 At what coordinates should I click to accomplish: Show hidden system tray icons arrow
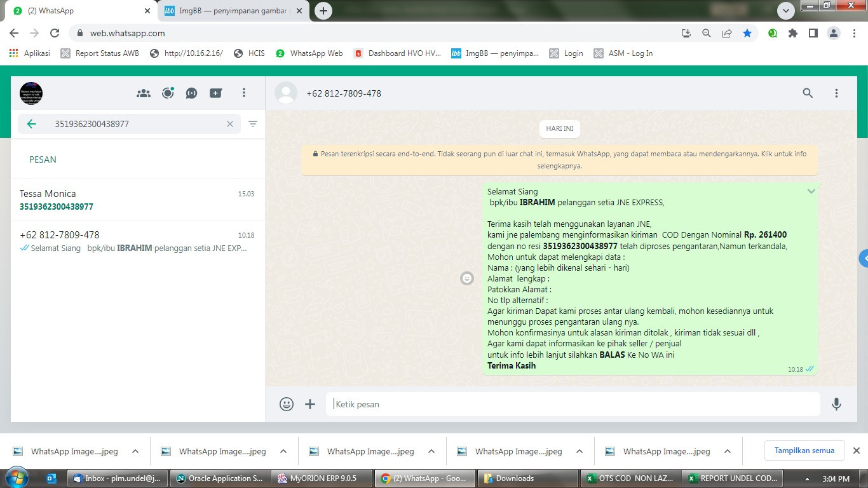click(x=807, y=479)
